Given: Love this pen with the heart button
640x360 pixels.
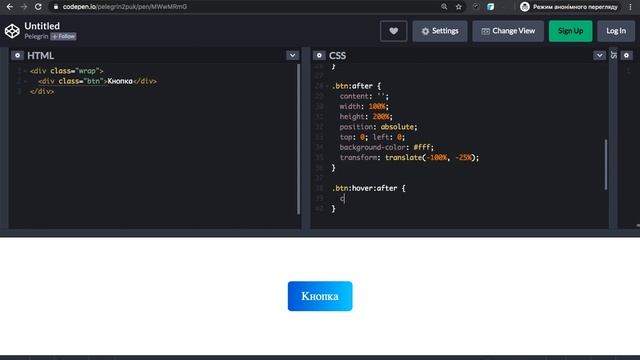Looking at the screenshot, I should (393, 31).
